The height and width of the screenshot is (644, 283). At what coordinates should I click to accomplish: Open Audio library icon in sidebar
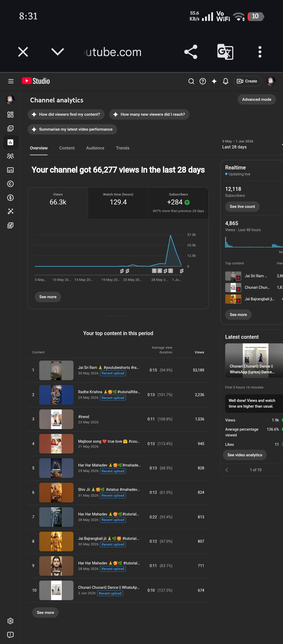coord(10,225)
